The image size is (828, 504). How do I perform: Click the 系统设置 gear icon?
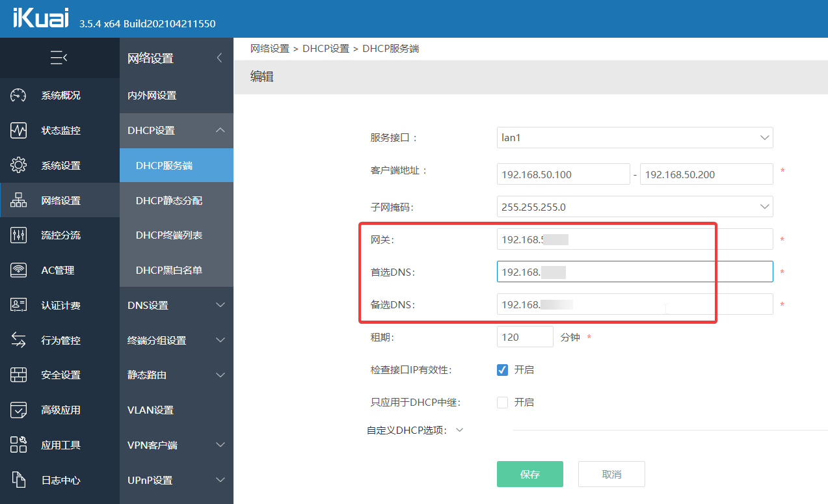point(18,165)
